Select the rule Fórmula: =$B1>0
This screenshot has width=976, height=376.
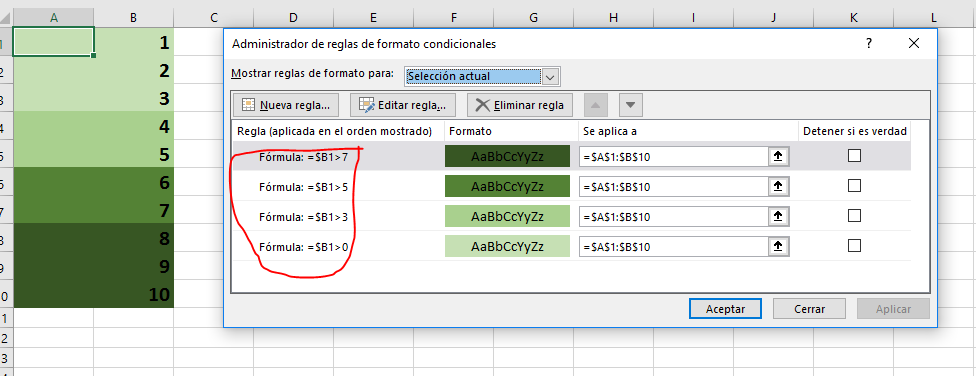click(572, 246)
